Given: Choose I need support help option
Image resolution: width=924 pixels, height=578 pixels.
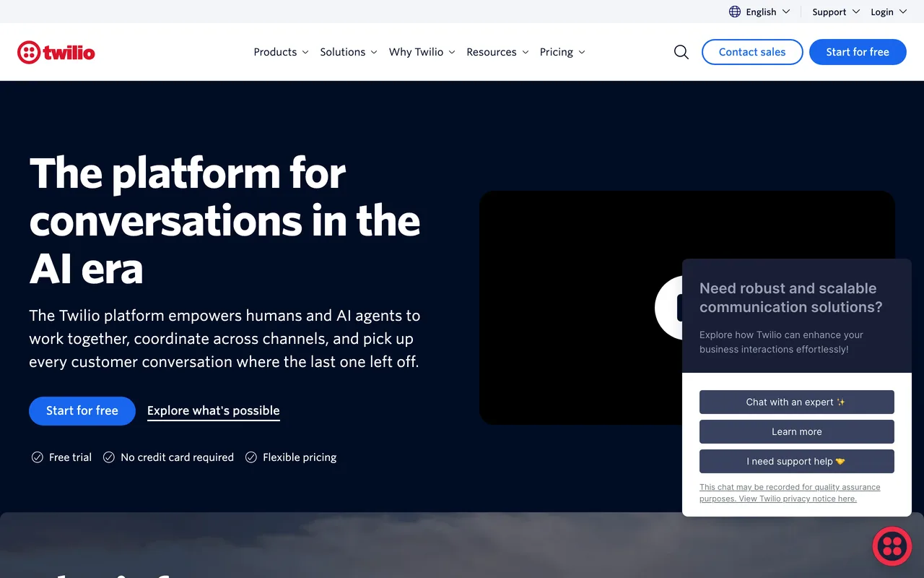Looking at the screenshot, I should (x=797, y=461).
